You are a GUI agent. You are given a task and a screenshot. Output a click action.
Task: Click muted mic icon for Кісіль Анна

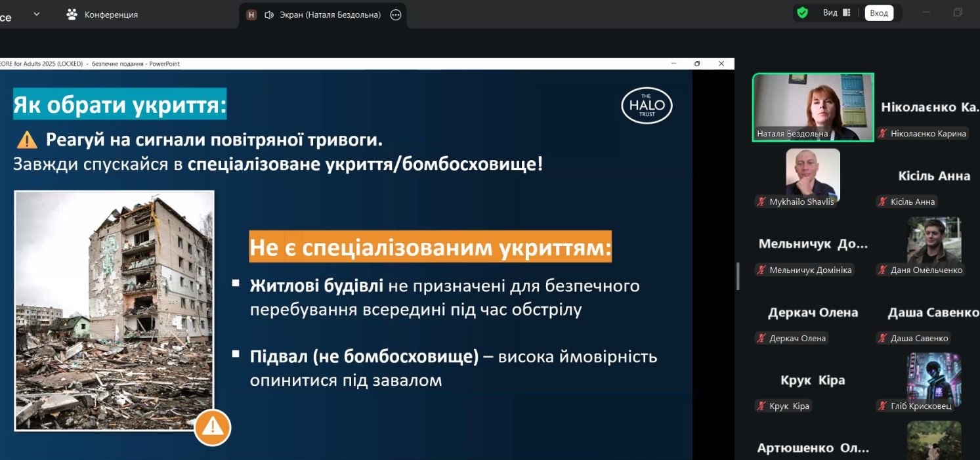pyautogui.click(x=883, y=202)
